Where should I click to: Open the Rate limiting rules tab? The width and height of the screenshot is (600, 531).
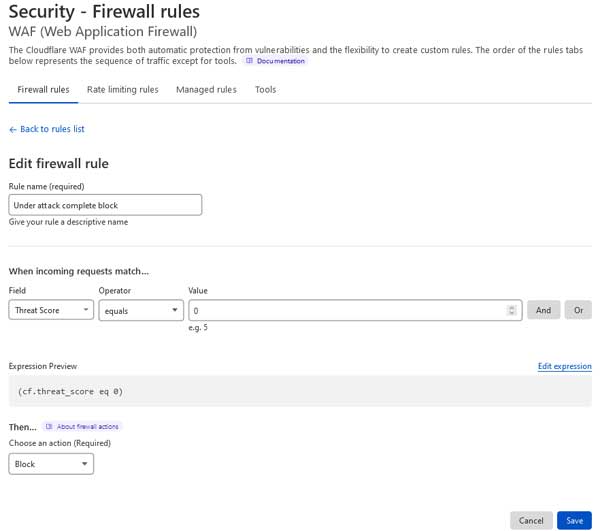122,90
